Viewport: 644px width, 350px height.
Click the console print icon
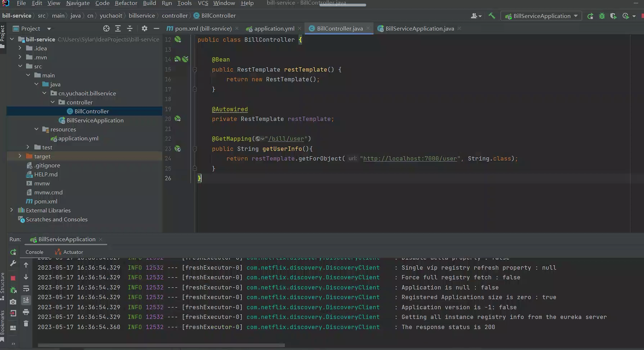pos(26,312)
